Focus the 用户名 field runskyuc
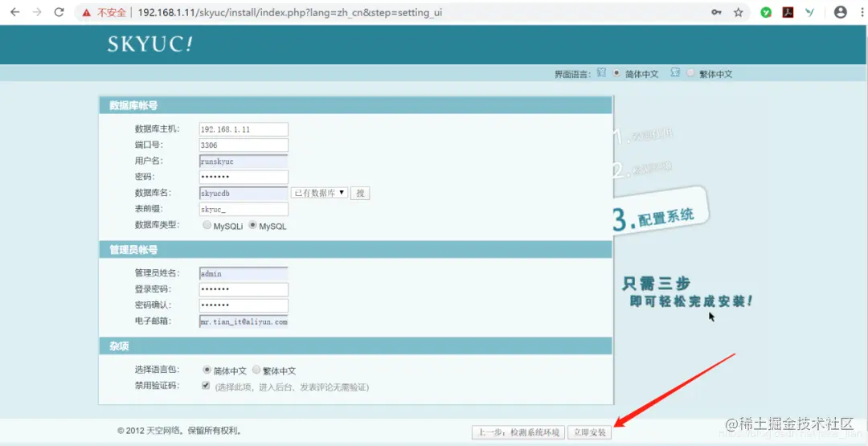Image resolution: width=868 pixels, height=446 pixels. 244,161
